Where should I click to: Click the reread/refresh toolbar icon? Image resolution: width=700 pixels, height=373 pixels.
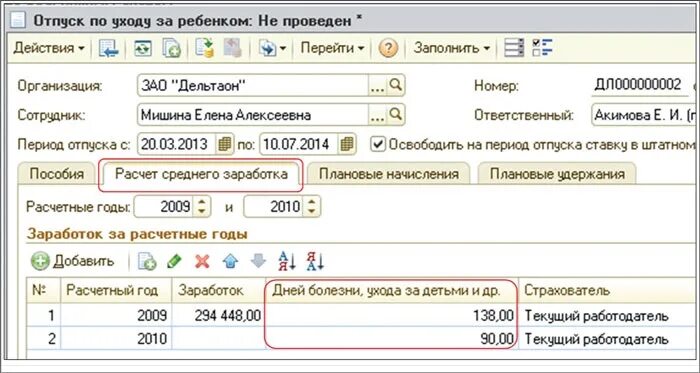pyautogui.click(x=143, y=48)
